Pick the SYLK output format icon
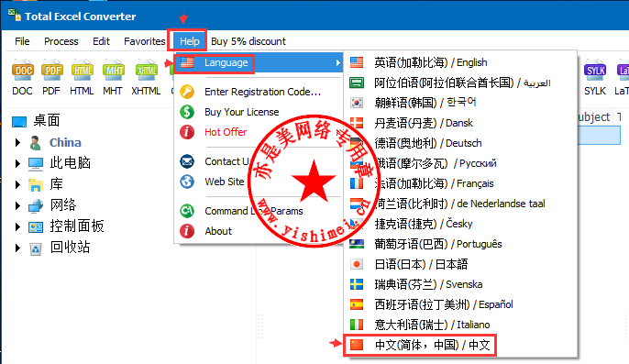This screenshot has height=364, width=629. [595, 70]
